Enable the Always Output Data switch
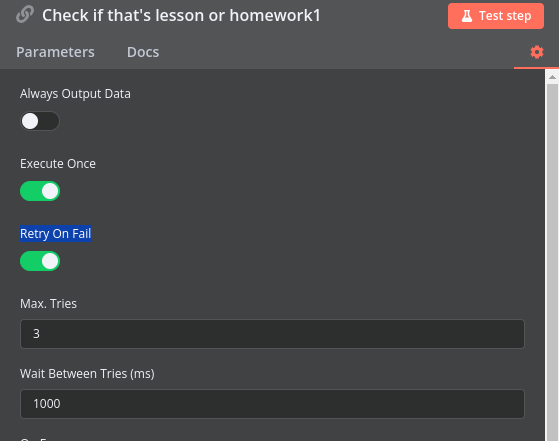 click(x=40, y=121)
